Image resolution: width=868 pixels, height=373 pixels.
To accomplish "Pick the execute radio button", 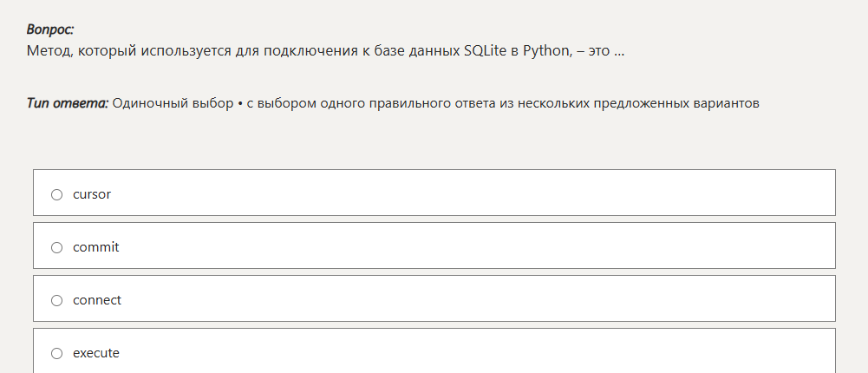I will point(57,353).
